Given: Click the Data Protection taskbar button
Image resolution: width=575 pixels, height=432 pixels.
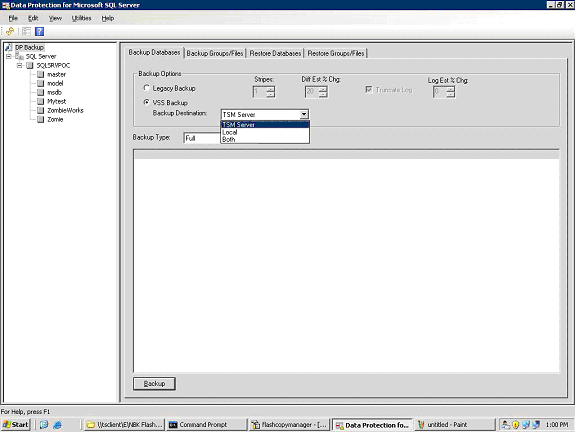Looking at the screenshot, I should coord(372,425).
